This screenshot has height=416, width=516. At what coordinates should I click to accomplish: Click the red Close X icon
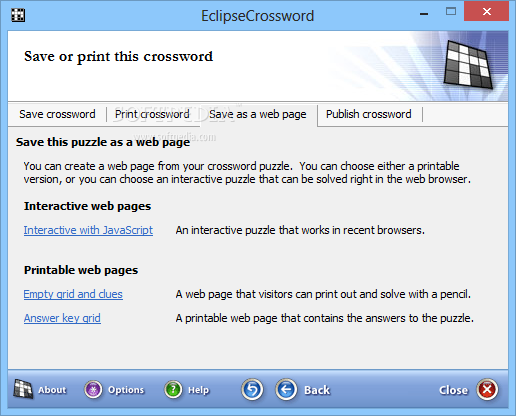pyautogui.click(x=487, y=389)
